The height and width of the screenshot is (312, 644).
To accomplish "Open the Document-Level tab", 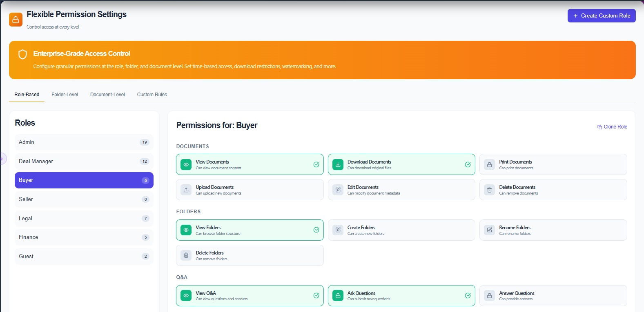I will [x=107, y=95].
